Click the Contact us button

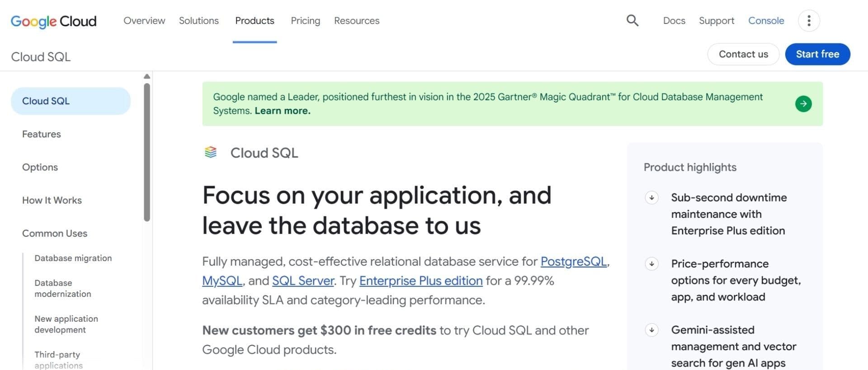click(x=743, y=54)
